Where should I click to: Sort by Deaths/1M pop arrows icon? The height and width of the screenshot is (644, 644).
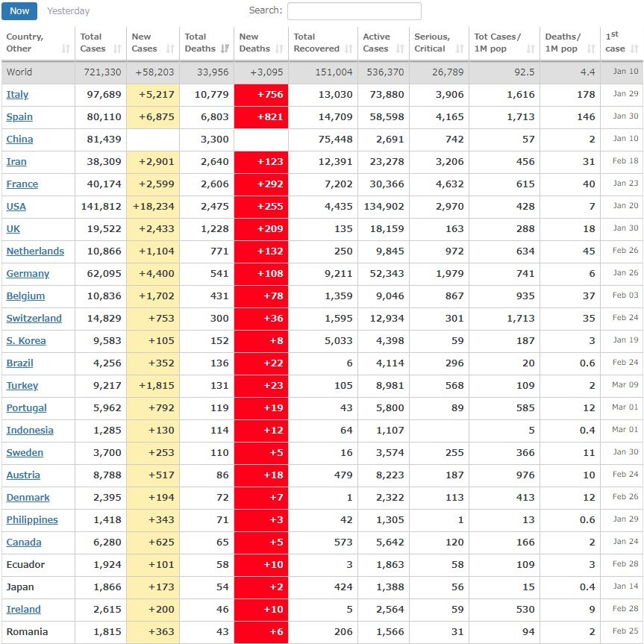592,49
